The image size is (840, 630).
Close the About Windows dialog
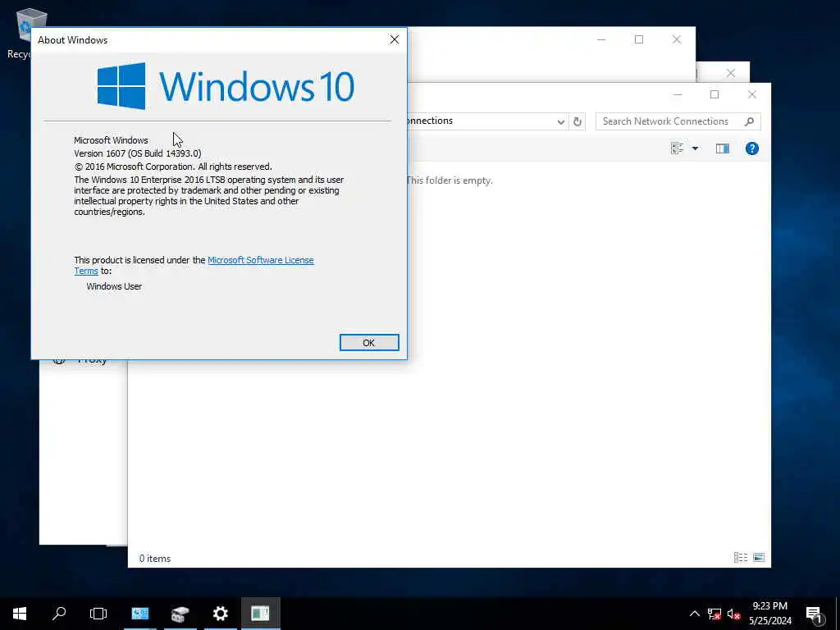pyautogui.click(x=395, y=39)
